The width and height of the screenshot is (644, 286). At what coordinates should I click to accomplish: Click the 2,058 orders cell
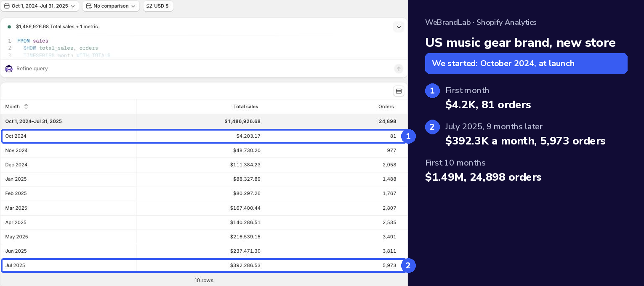[389, 165]
